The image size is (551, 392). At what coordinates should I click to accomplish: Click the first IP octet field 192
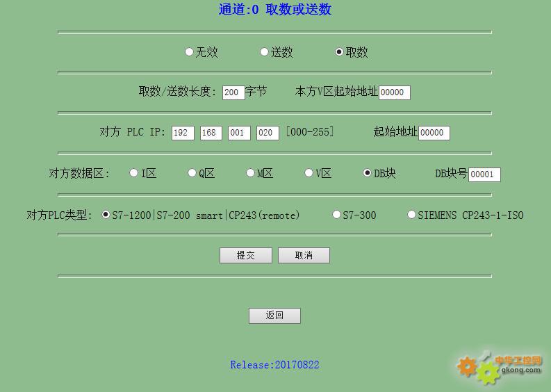click(183, 133)
